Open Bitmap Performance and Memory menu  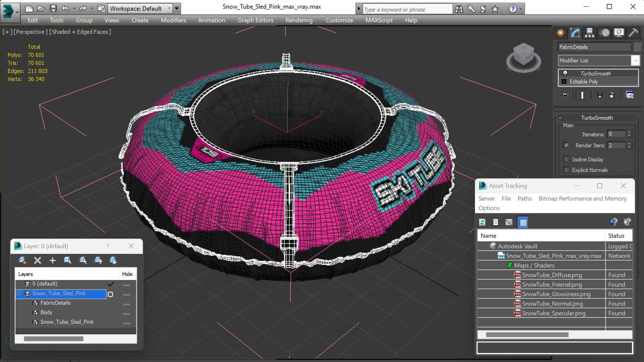[583, 199]
